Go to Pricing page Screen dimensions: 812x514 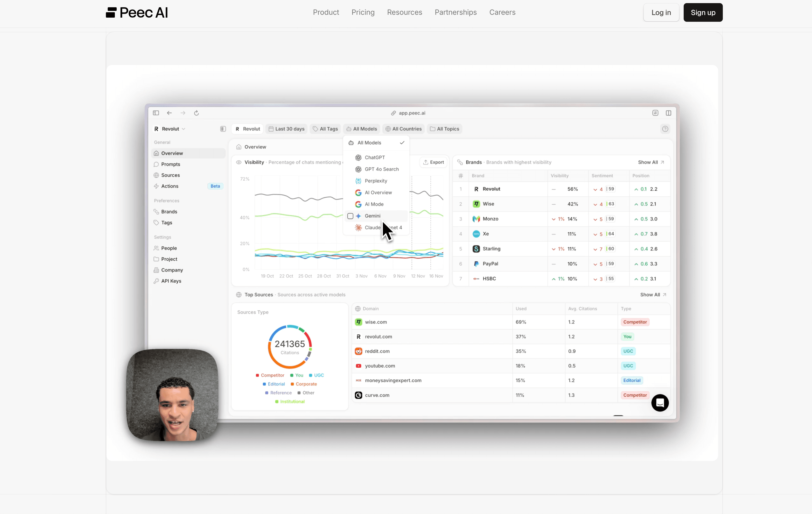363,12
